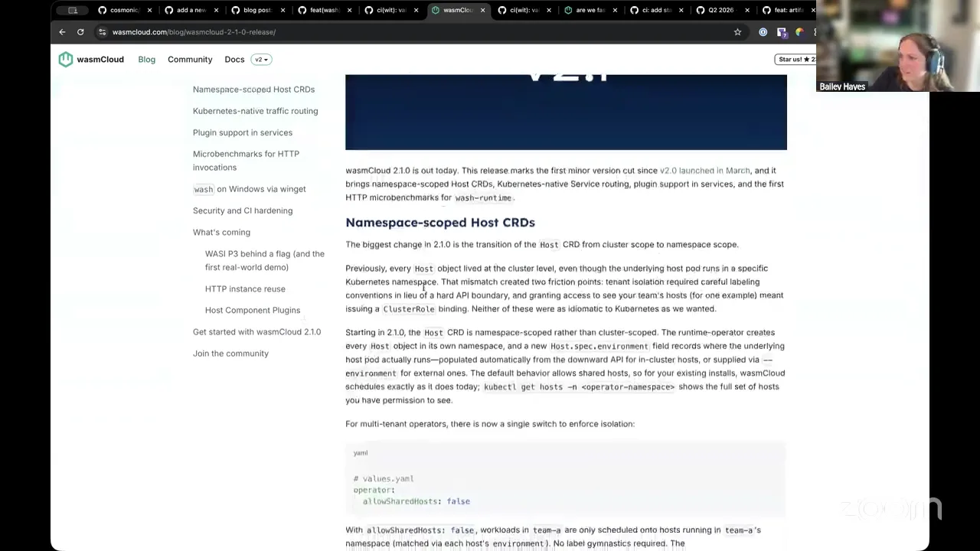
Task: Jump to 'Host Component Plugins' subsection
Action: [x=253, y=310]
